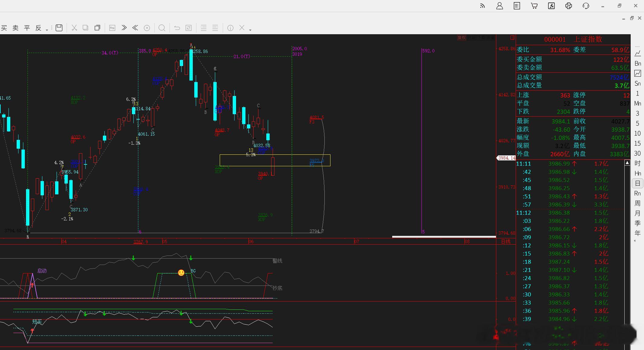
Task: Select the 月 monthly period option
Action: pos(638,213)
